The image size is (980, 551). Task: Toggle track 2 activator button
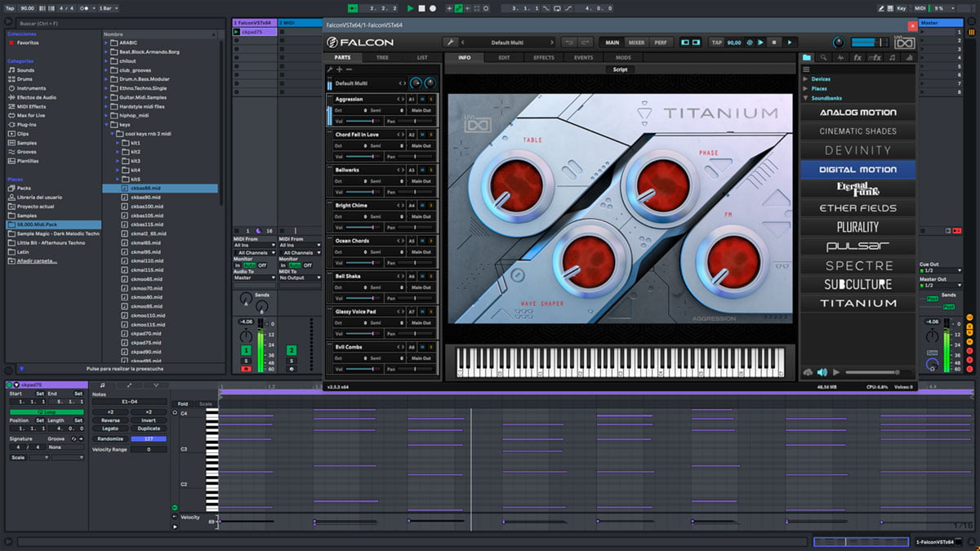292,350
